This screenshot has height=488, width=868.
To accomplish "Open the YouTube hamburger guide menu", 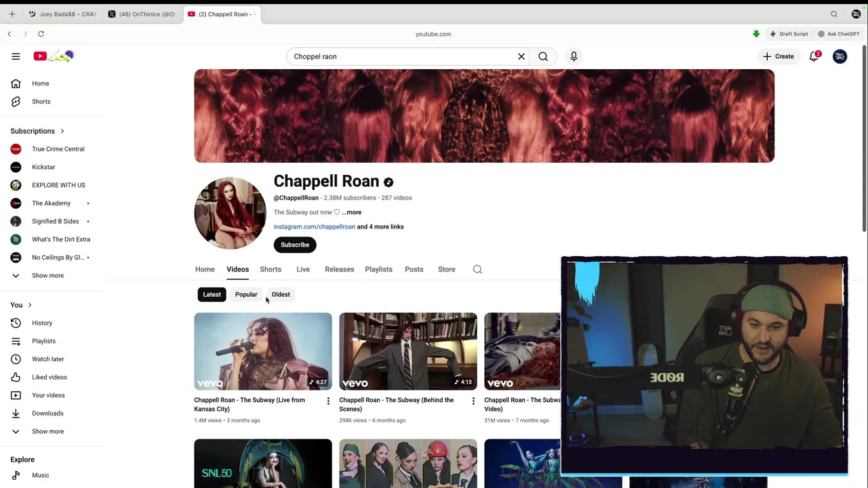I will (x=16, y=56).
